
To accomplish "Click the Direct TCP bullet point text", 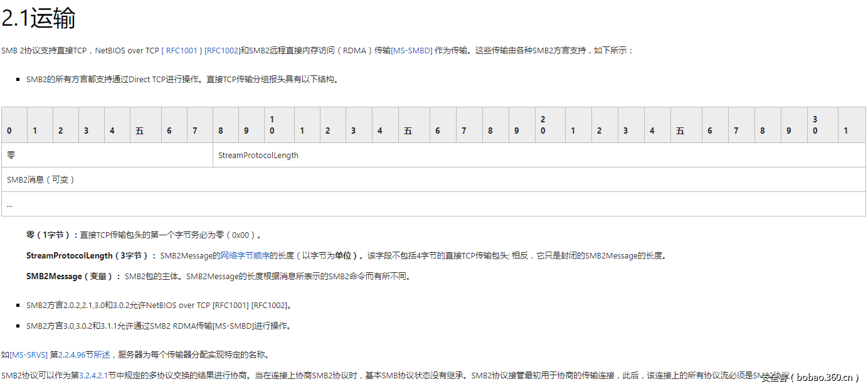I will tap(182, 79).
